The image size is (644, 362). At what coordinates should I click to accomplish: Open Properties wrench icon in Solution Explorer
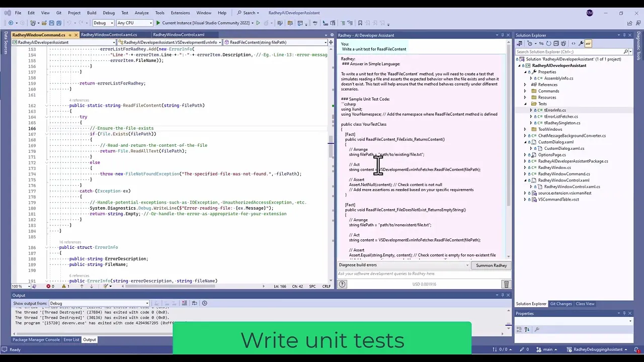point(581,43)
